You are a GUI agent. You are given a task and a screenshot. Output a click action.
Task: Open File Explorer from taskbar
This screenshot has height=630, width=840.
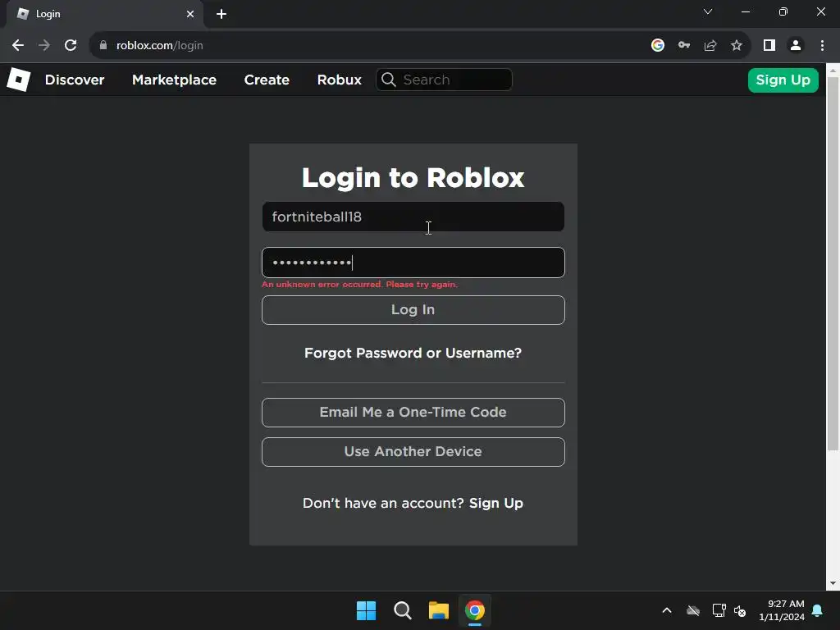point(439,610)
